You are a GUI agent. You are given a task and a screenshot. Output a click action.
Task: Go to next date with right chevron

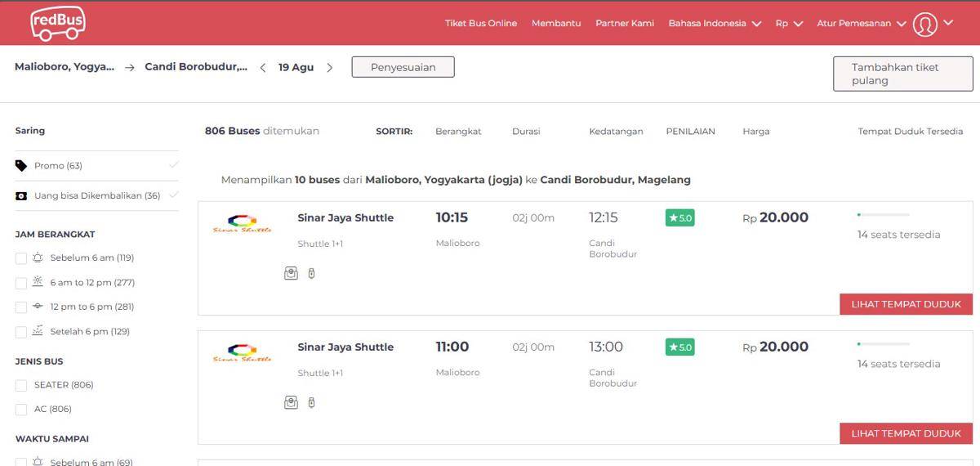[330, 68]
